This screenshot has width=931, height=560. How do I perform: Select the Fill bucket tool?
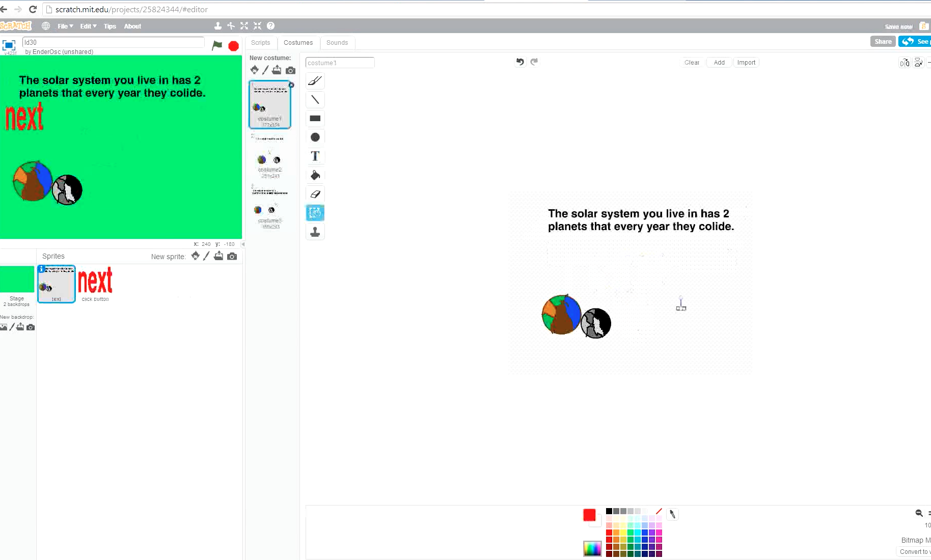click(x=315, y=175)
